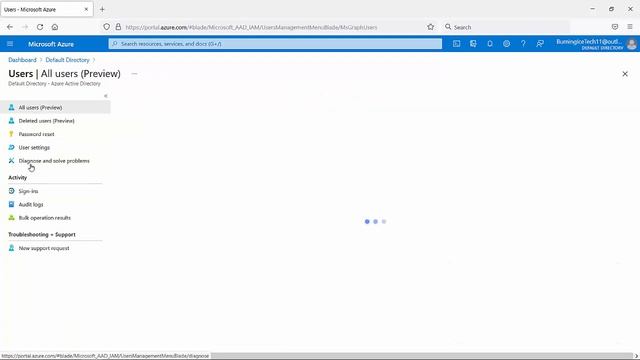Click the Audit logs icon
This screenshot has width=640, height=360.
(11, 204)
